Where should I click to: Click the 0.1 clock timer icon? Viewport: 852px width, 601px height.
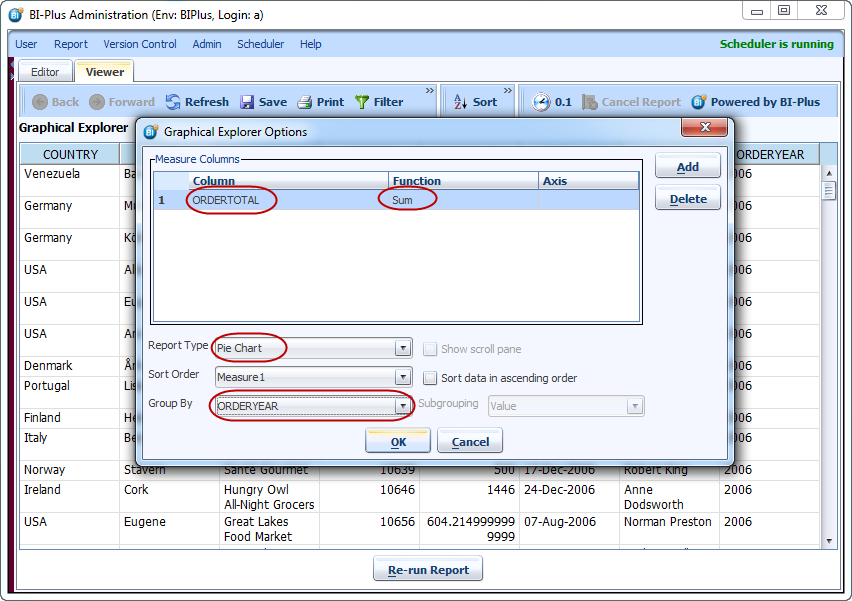[541, 102]
